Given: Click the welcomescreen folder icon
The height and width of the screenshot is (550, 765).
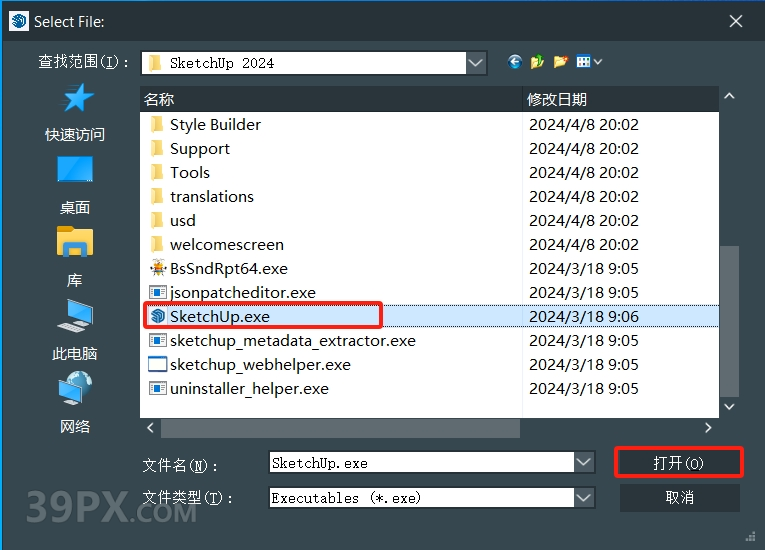Looking at the screenshot, I should 157,244.
